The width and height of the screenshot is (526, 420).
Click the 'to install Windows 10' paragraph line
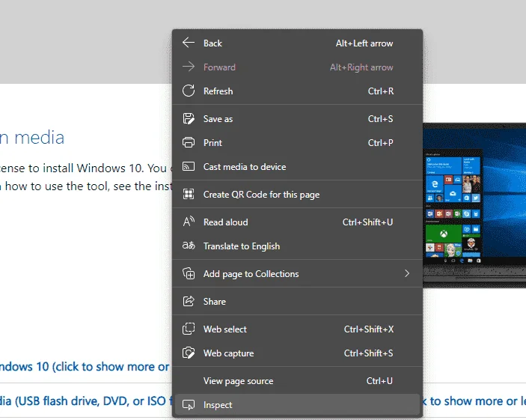85,168
